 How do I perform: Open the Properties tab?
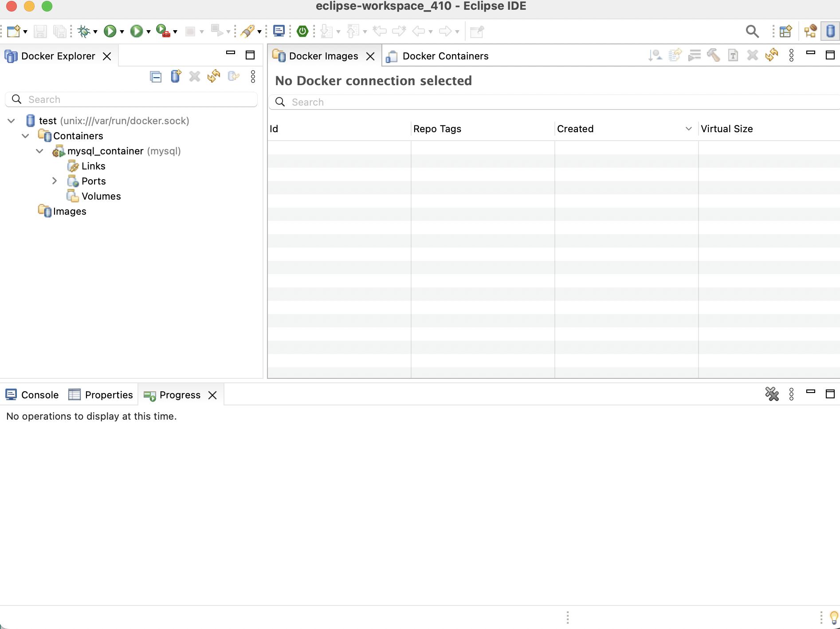point(101,395)
